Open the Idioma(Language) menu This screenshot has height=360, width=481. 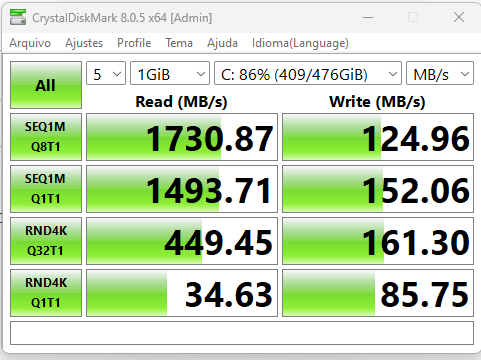point(300,43)
